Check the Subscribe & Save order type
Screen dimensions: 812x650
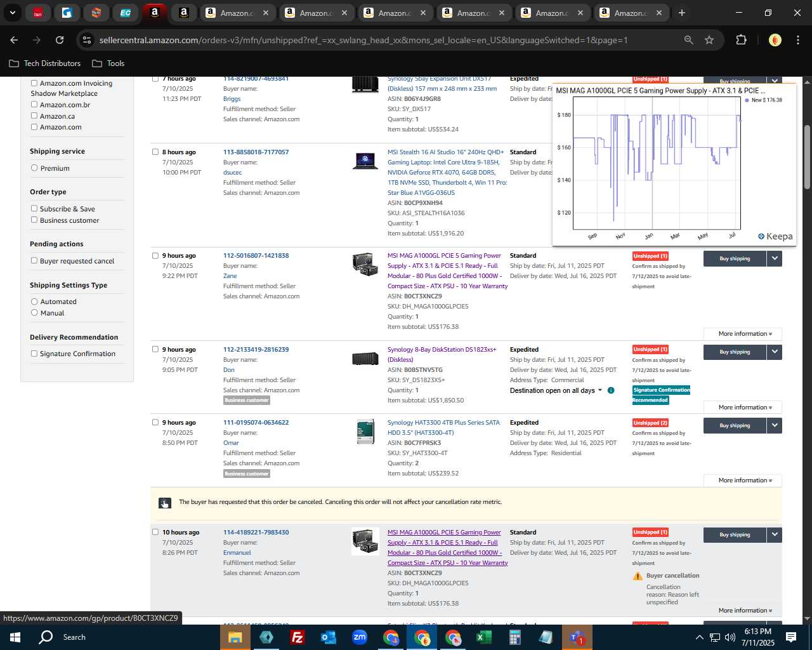(34, 208)
